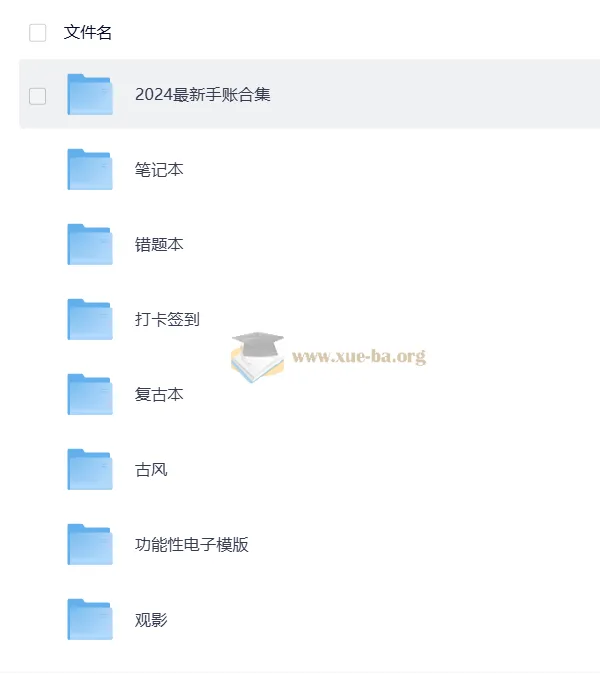Open the 2024最新手账合集 folder icon

coord(90,95)
